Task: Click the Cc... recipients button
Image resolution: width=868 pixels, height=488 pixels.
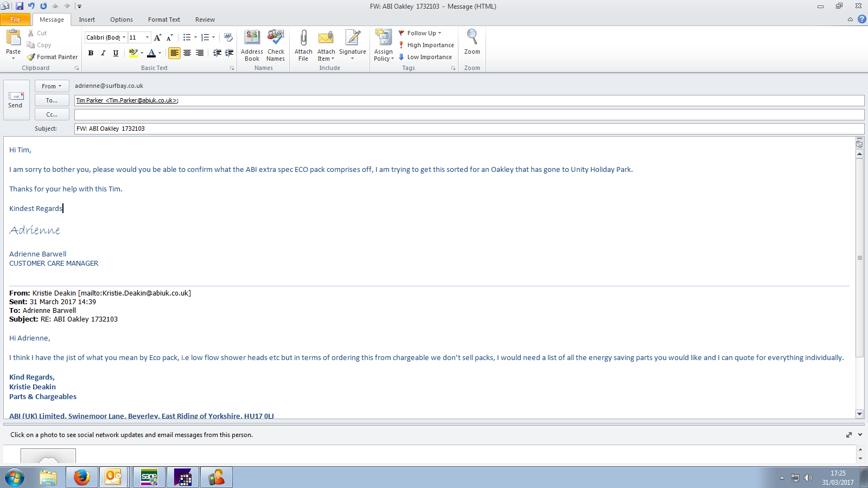Action: click(x=52, y=114)
